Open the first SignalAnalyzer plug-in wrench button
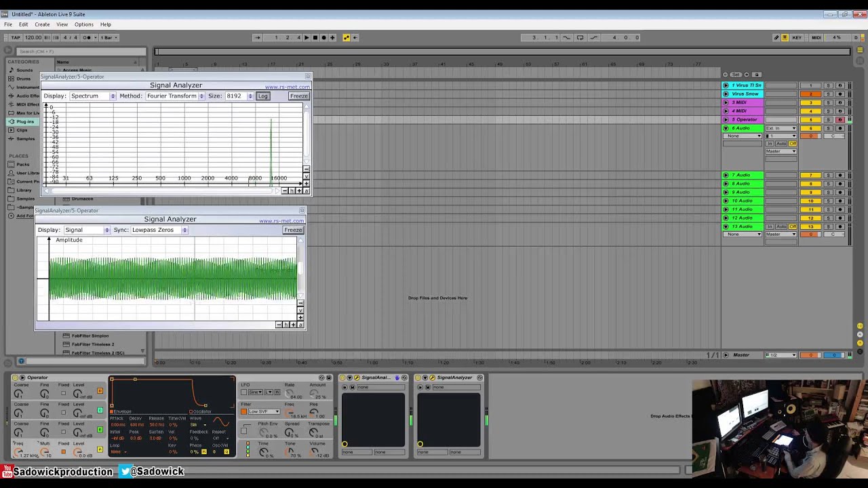Screen dimensions: 868x488 pyautogui.click(x=357, y=378)
